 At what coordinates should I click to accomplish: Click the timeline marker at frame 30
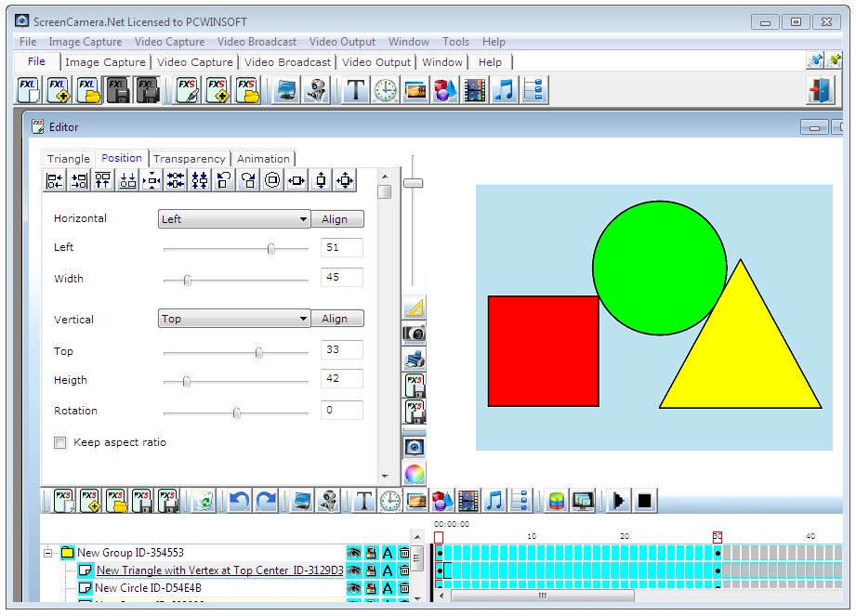[x=718, y=537]
